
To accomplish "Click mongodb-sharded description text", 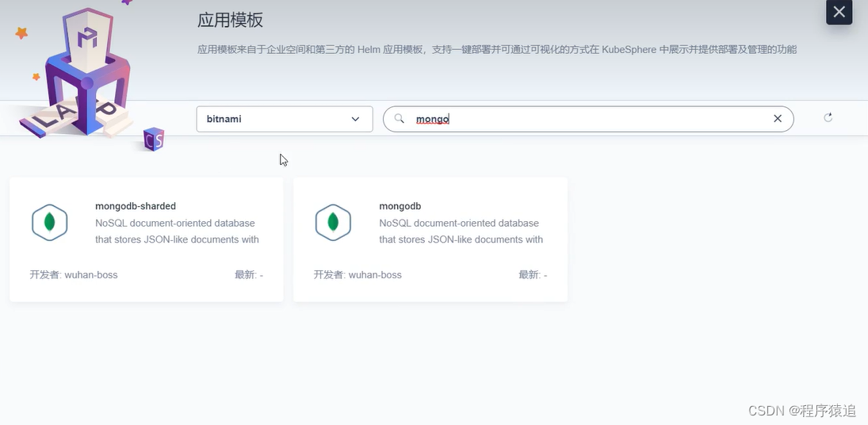I will click(177, 232).
